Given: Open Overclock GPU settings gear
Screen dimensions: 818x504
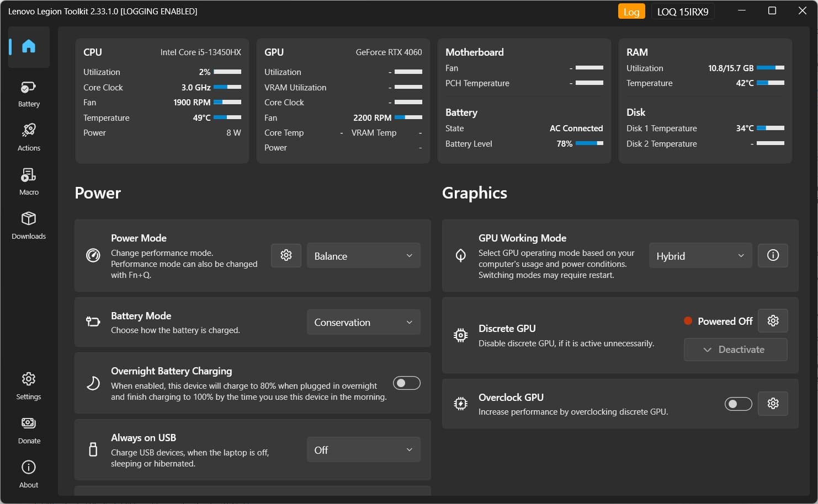Looking at the screenshot, I should [x=773, y=404].
